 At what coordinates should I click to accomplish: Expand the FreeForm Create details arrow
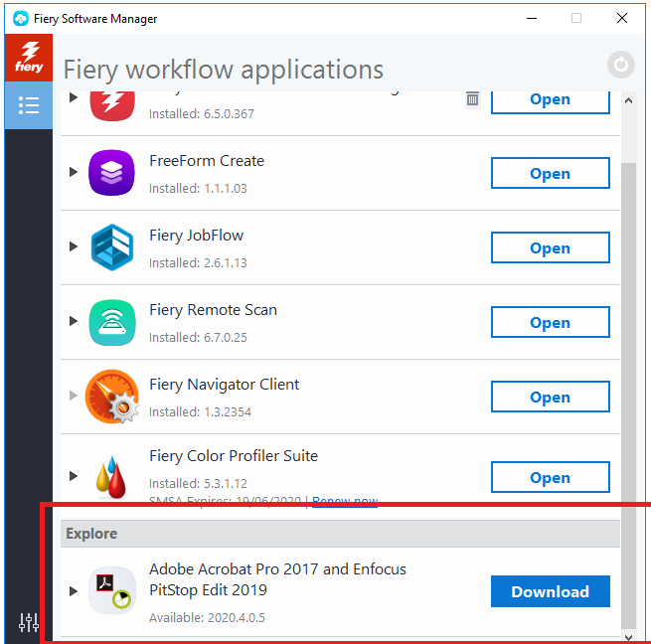pyautogui.click(x=74, y=173)
